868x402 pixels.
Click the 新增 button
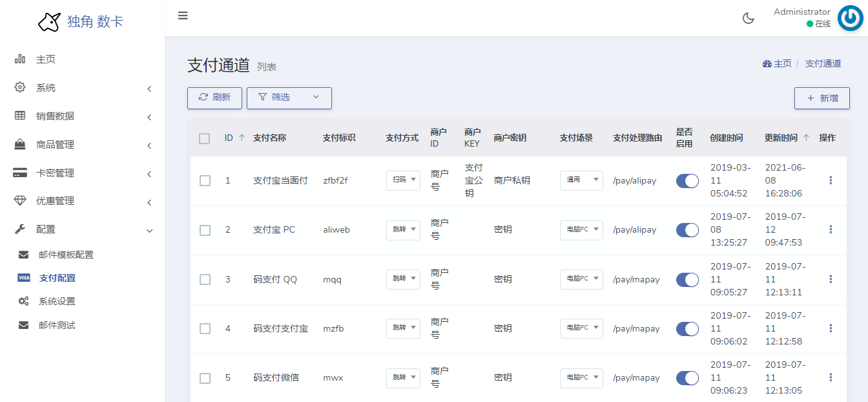(821, 98)
